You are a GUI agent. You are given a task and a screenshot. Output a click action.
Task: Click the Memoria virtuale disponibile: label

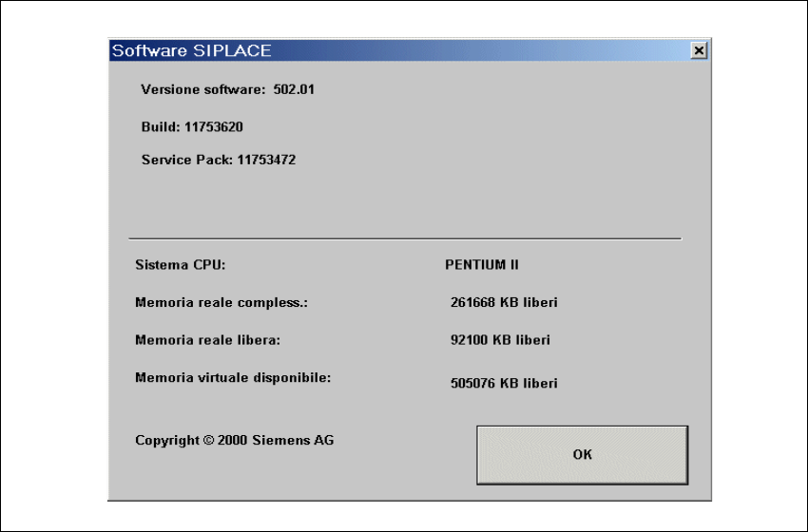coord(233,377)
